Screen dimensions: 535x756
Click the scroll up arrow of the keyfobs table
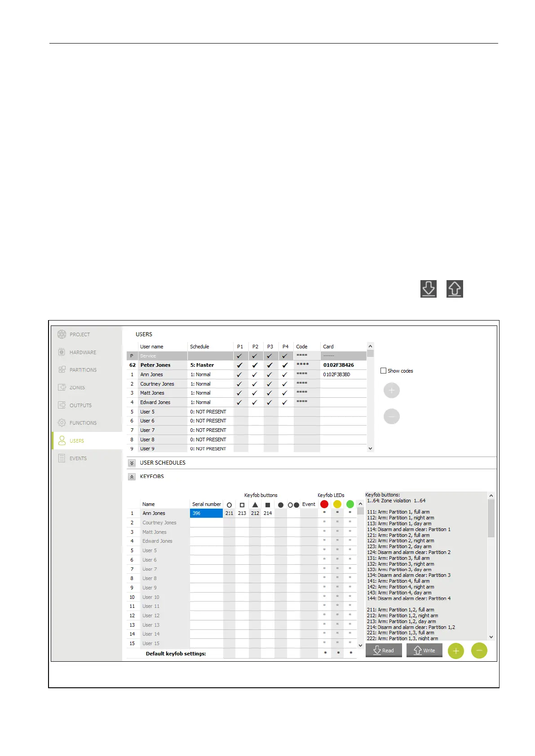point(360,504)
